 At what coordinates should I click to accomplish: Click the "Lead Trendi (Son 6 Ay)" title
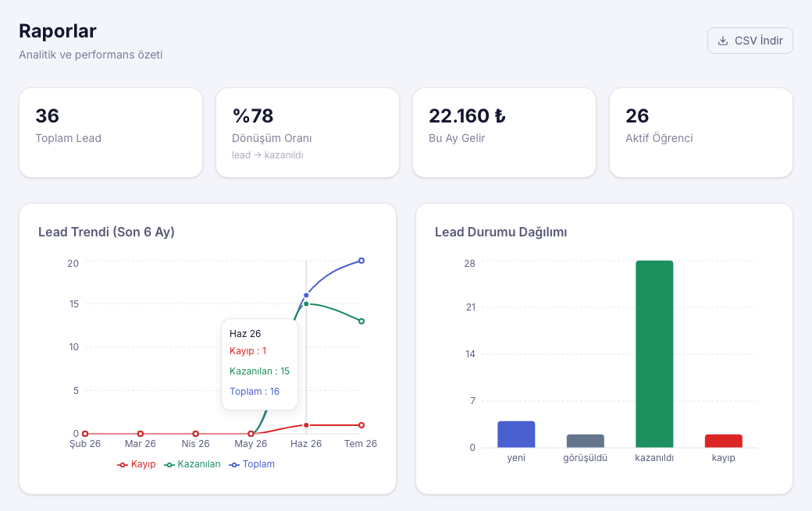(106, 232)
